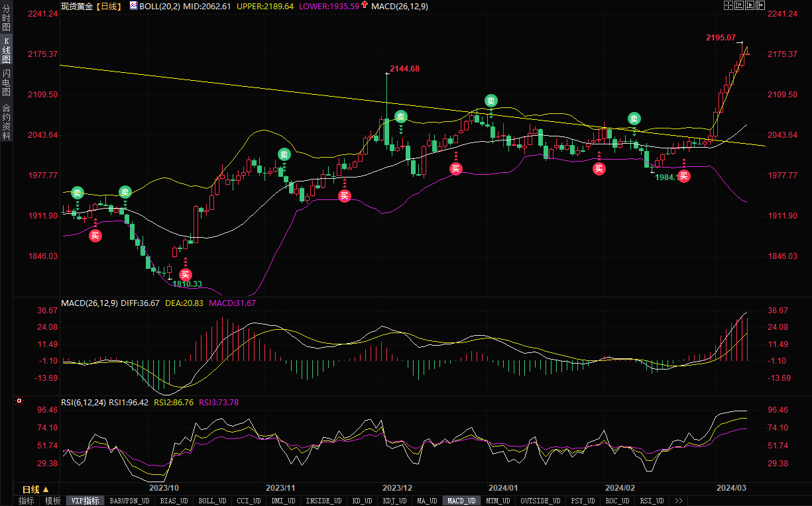
Task: Select the 合约资料 sidebar tab
Action: [7, 121]
